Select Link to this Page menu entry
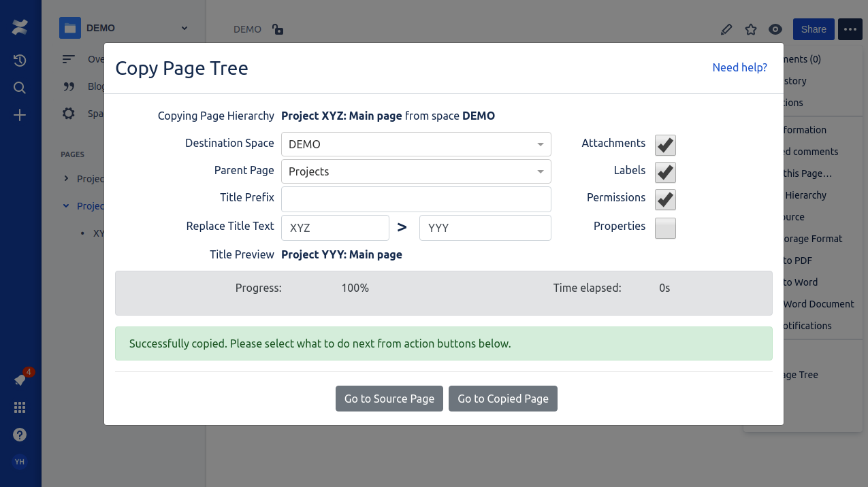This screenshot has width=868, height=487. click(x=807, y=173)
